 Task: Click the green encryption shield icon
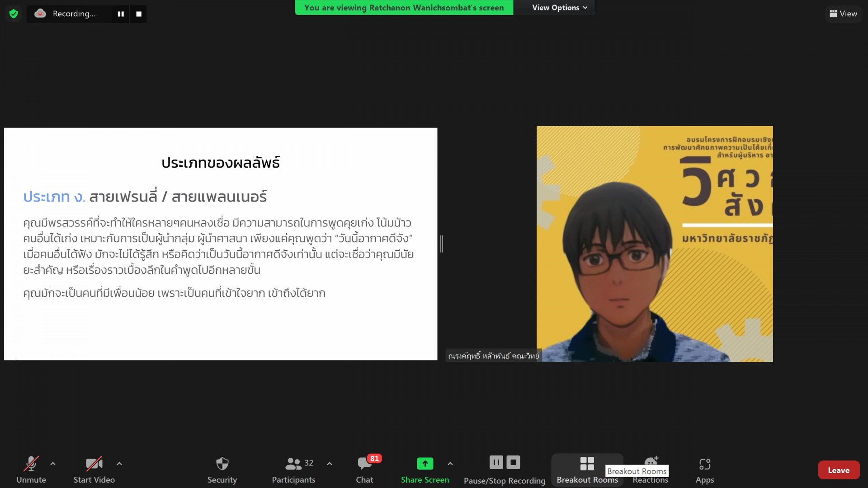(14, 14)
